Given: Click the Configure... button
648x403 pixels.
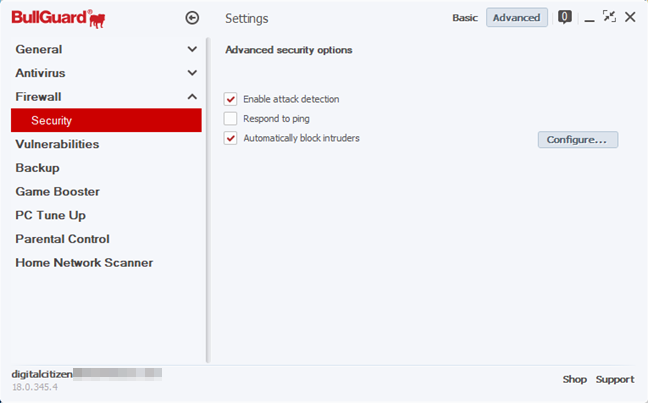Looking at the screenshot, I should (578, 140).
